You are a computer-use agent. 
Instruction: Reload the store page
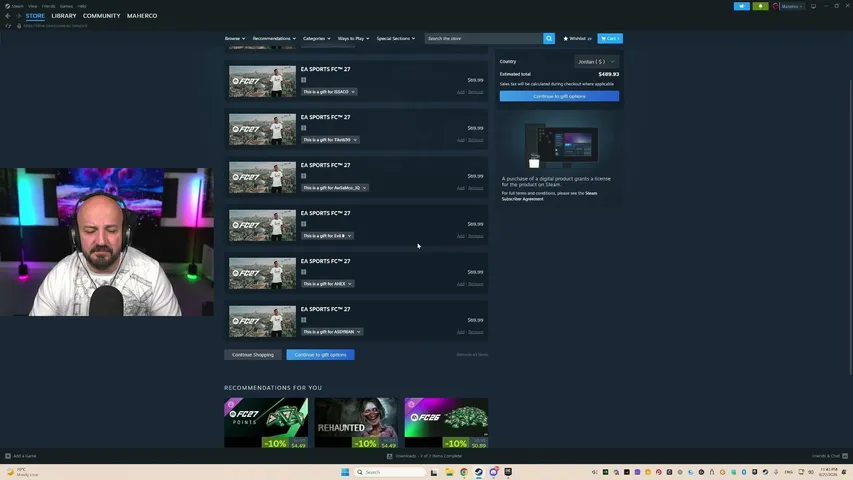tap(8, 26)
